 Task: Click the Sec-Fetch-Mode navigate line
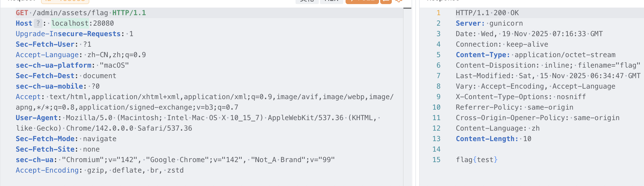pyautogui.click(x=66, y=139)
